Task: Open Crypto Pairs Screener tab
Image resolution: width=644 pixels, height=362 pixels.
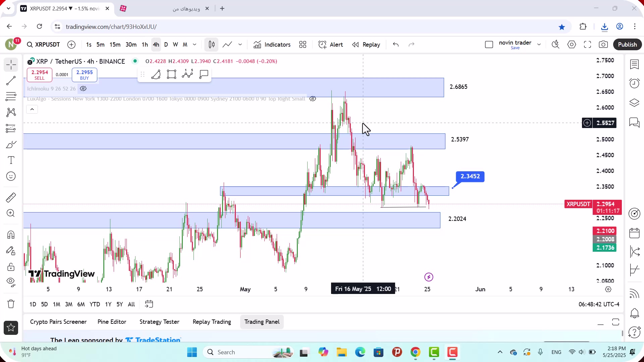Action: 58,322
